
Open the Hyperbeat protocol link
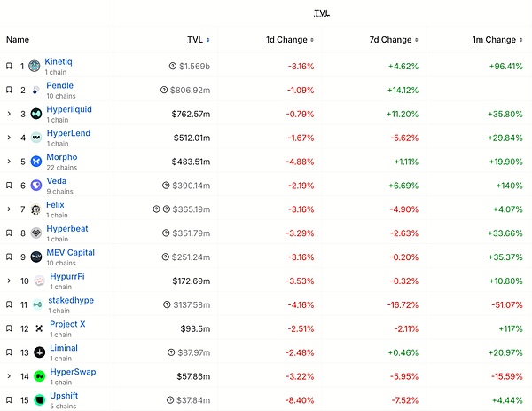(x=66, y=228)
